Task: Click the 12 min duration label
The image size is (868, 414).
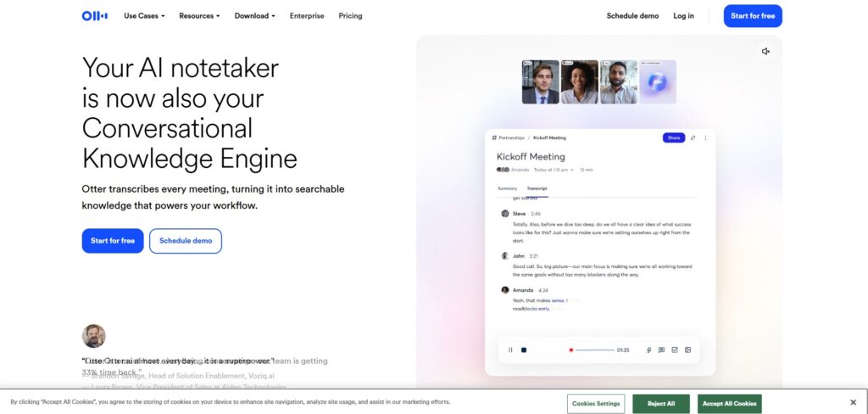Action: (x=587, y=171)
